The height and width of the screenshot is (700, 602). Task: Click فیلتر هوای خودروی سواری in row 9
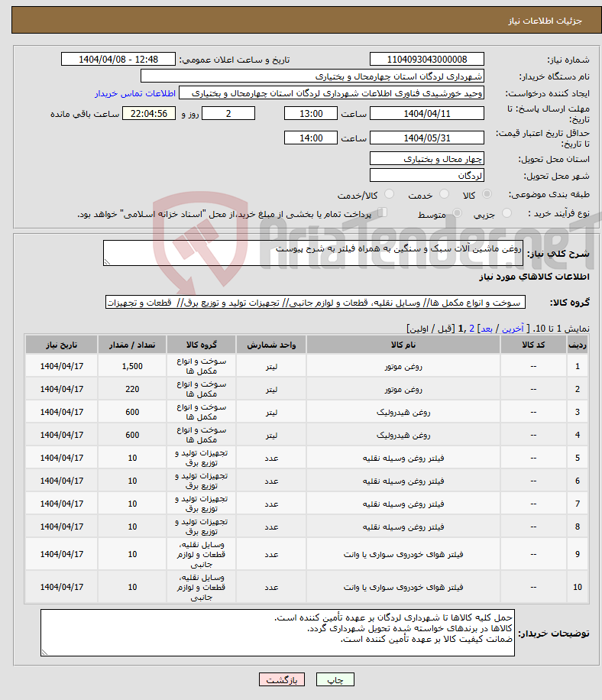click(x=403, y=555)
